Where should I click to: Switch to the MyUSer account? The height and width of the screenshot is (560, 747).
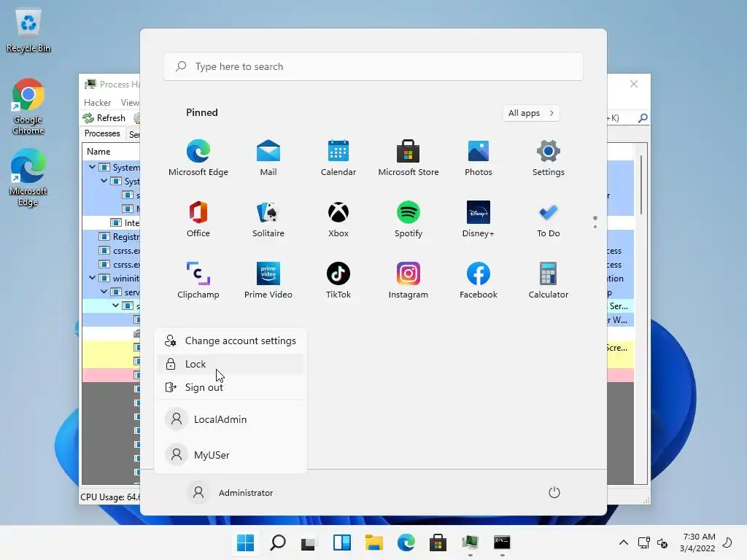pos(231,455)
